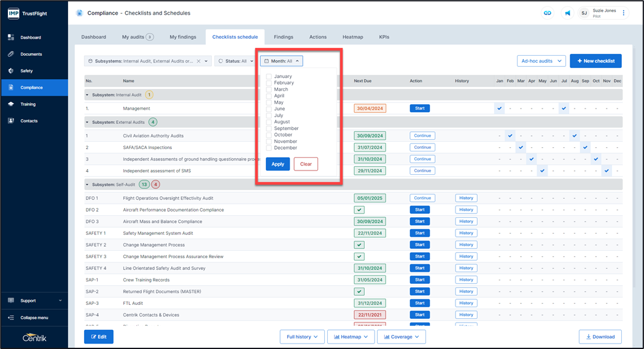
Task: Select the December checkbox
Action: [269, 148]
